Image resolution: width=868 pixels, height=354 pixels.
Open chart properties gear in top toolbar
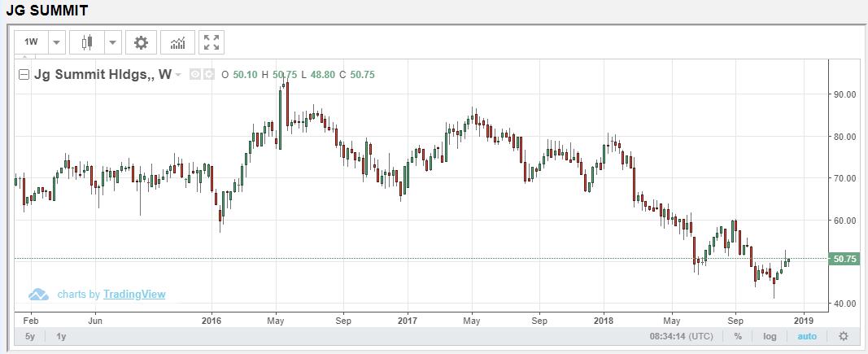pos(141,42)
